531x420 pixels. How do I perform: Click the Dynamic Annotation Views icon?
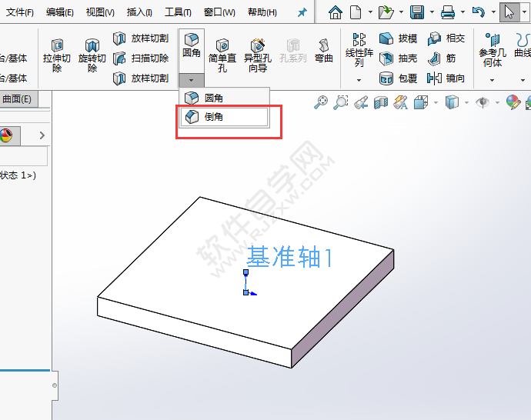401,102
